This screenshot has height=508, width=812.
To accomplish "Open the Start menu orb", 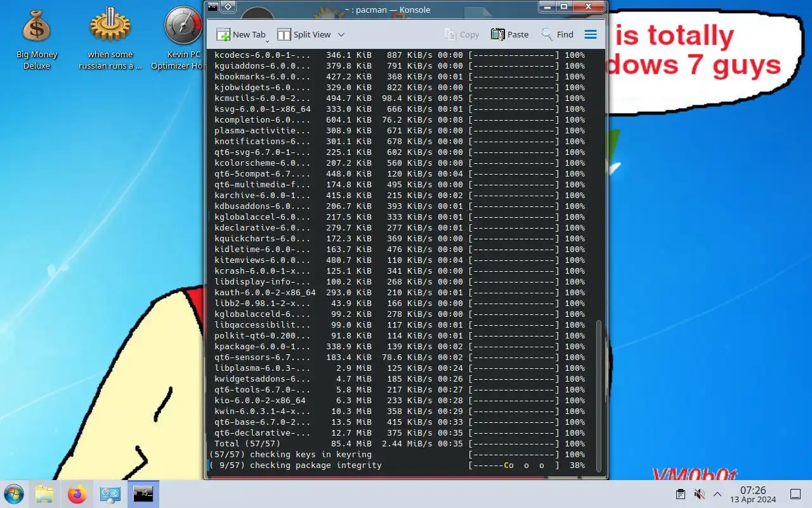I will 13,494.
